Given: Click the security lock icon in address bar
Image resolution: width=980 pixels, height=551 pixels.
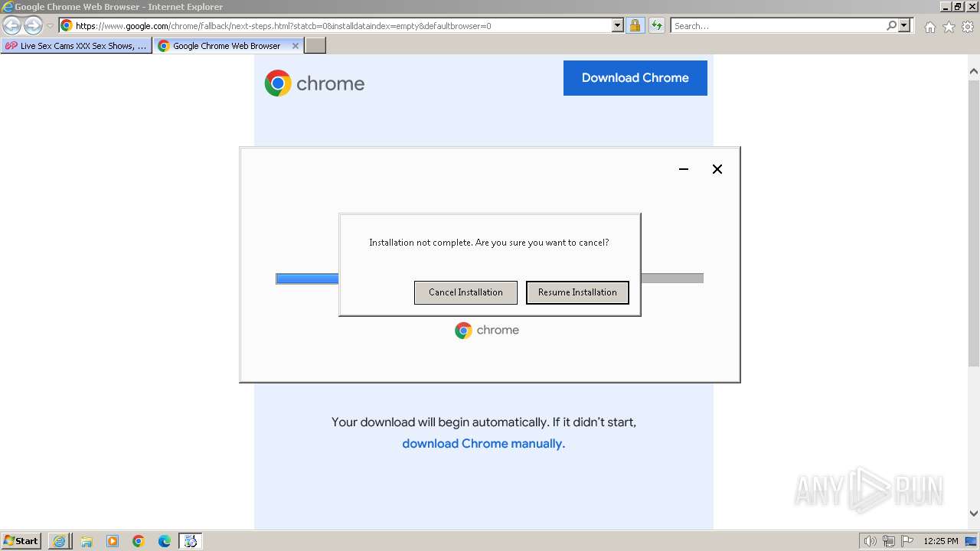Looking at the screenshot, I should 635,25.
